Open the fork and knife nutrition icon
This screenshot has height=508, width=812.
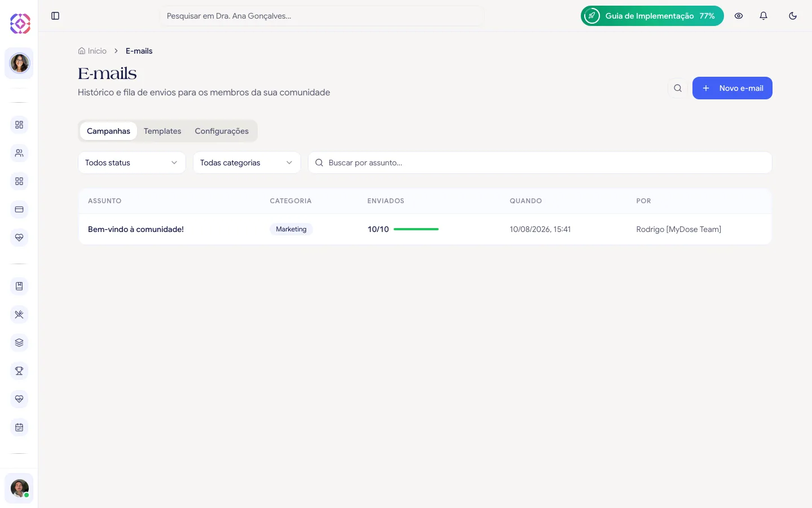(19, 314)
